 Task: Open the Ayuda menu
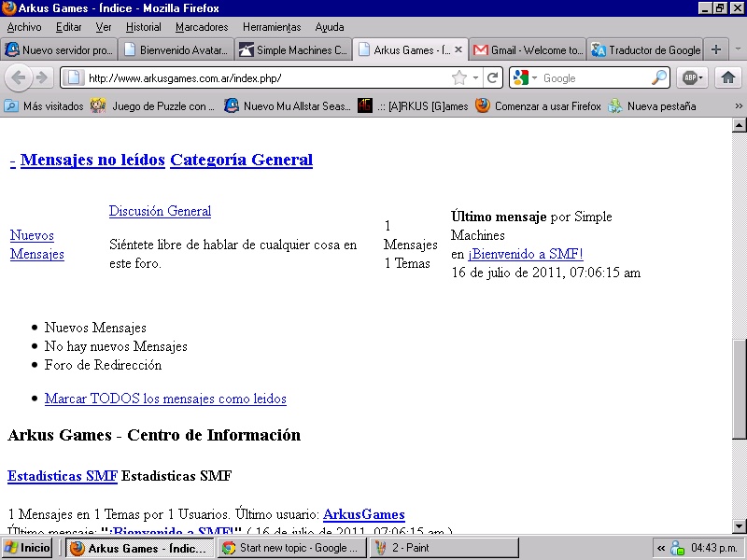tap(330, 27)
